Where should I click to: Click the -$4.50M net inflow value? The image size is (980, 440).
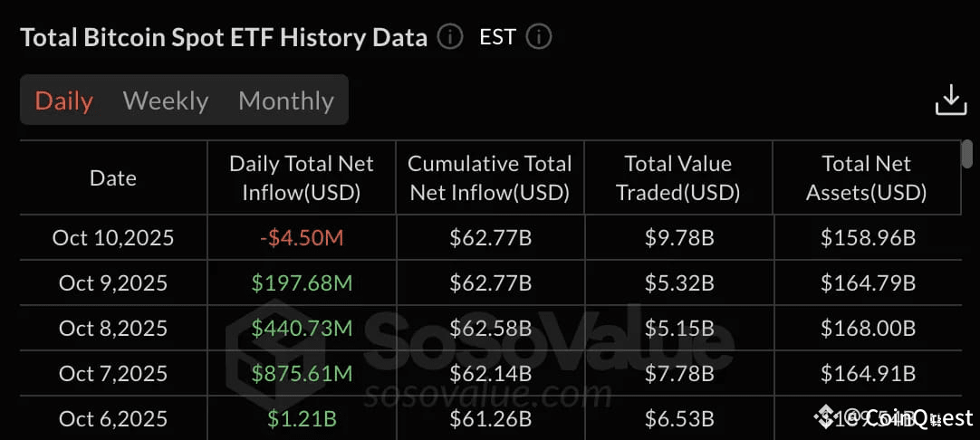302,238
